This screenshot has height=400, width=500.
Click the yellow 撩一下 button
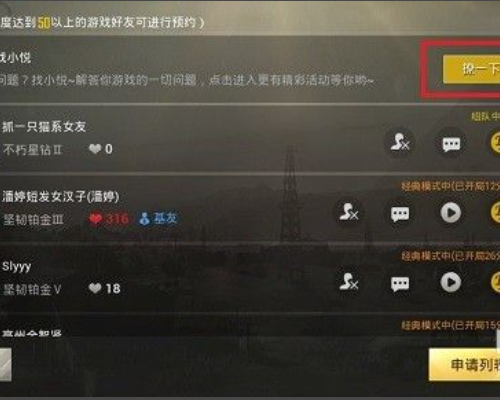471,69
